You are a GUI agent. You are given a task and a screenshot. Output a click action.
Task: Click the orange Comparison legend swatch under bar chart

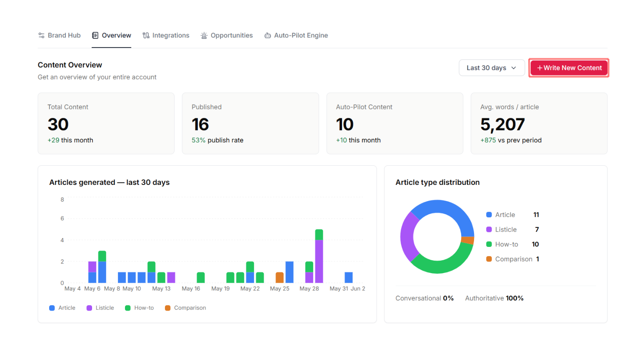pyautogui.click(x=168, y=308)
